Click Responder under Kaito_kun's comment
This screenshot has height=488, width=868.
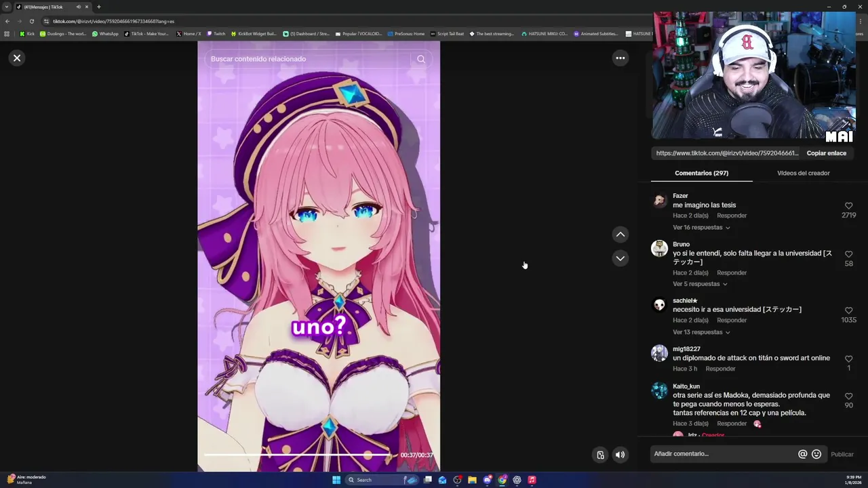pyautogui.click(x=732, y=424)
